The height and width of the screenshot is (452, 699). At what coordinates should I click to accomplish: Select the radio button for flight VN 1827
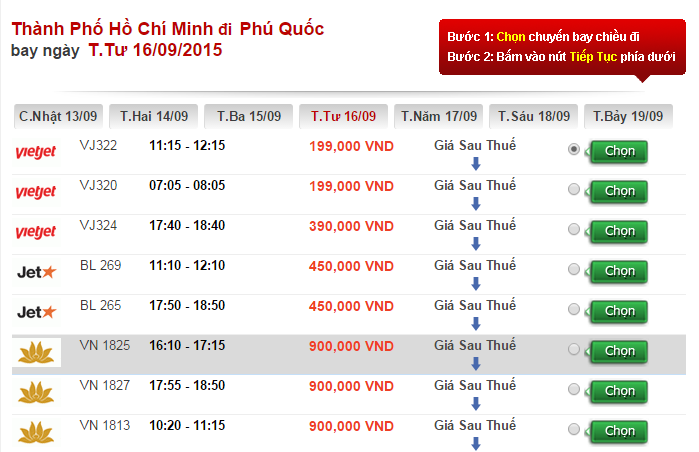click(573, 390)
